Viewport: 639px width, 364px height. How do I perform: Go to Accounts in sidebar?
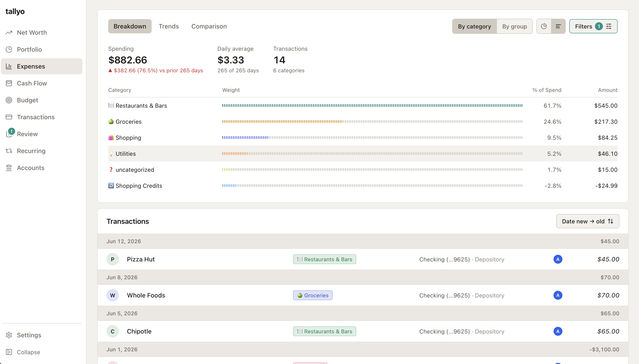tap(41, 168)
